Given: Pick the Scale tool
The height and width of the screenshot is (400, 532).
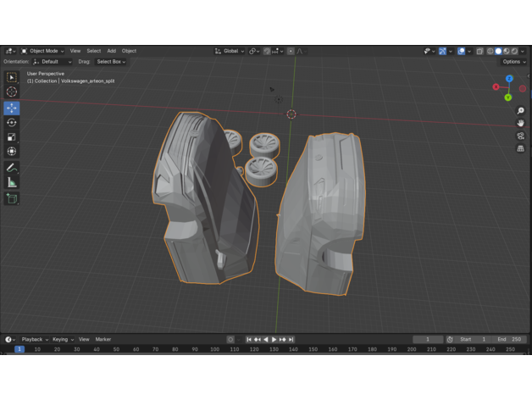Looking at the screenshot, I should [12, 136].
